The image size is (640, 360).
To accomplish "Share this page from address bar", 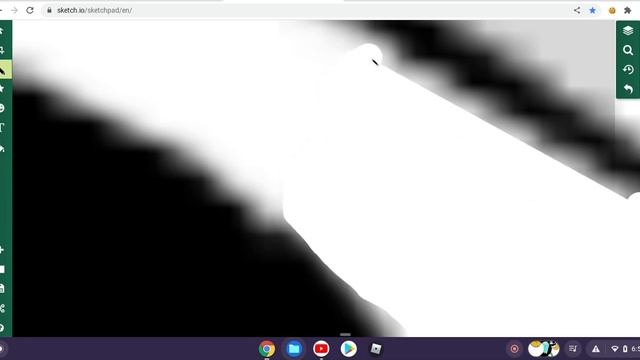I will 577,10.
